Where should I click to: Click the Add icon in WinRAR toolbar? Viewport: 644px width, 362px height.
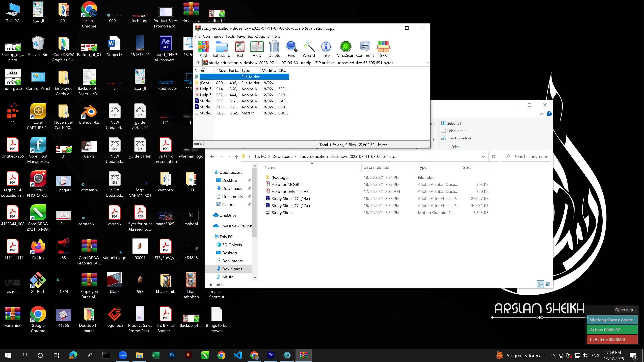click(203, 49)
